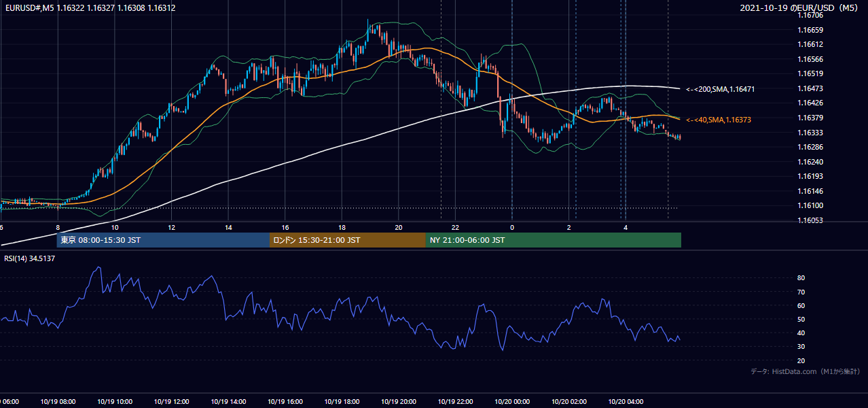The image size is (868, 408).
Task: Click the RSI(14) 34.5137 indicator label
Action: [x=30, y=258]
